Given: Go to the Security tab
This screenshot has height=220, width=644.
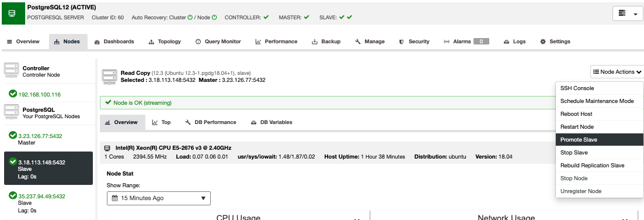Looking at the screenshot, I should (414, 42).
